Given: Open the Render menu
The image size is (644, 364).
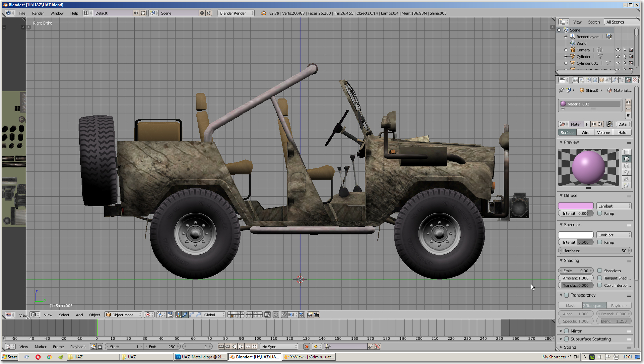Looking at the screenshot, I should 38,13.
